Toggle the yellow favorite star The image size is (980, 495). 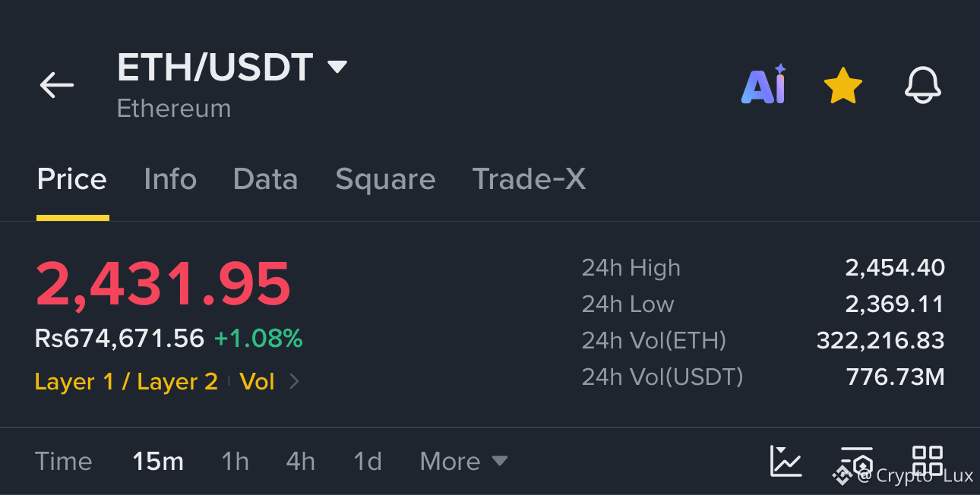click(843, 85)
